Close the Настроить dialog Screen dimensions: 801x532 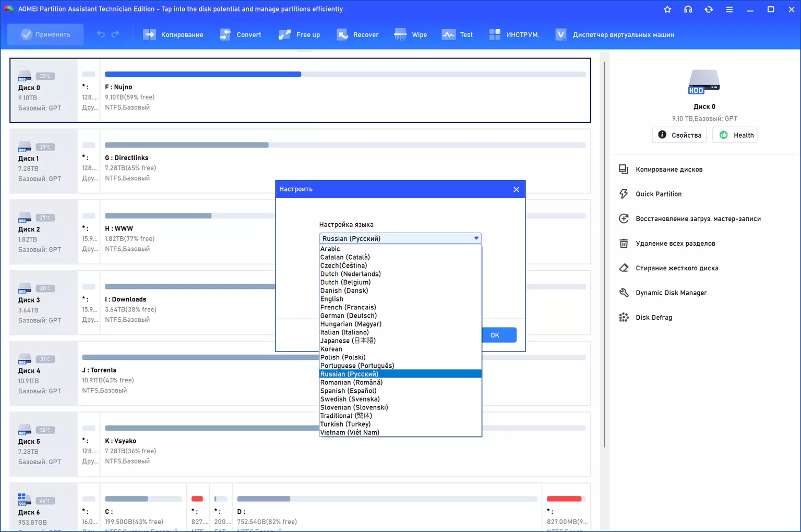pyautogui.click(x=516, y=189)
